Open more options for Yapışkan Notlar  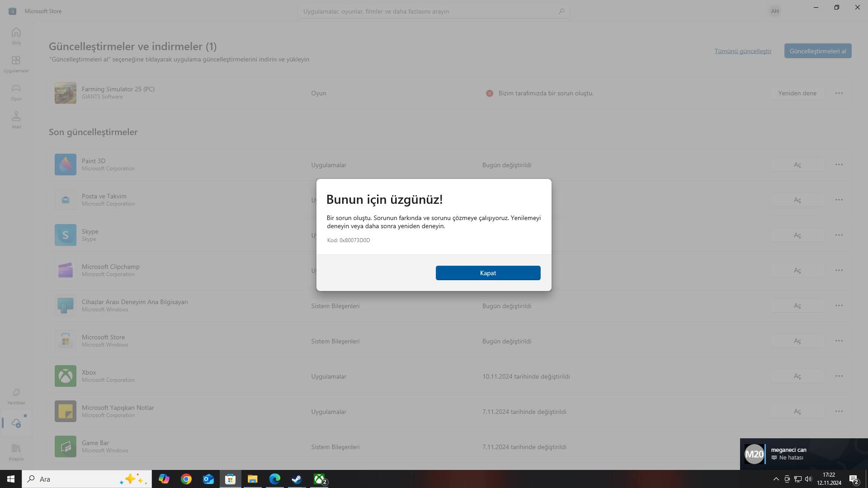point(839,411)
